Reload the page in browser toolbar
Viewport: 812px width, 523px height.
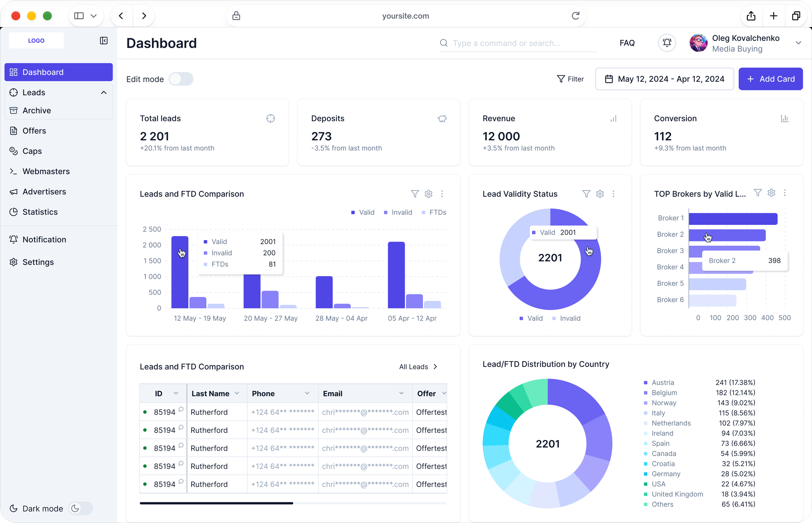coord(576,16)
